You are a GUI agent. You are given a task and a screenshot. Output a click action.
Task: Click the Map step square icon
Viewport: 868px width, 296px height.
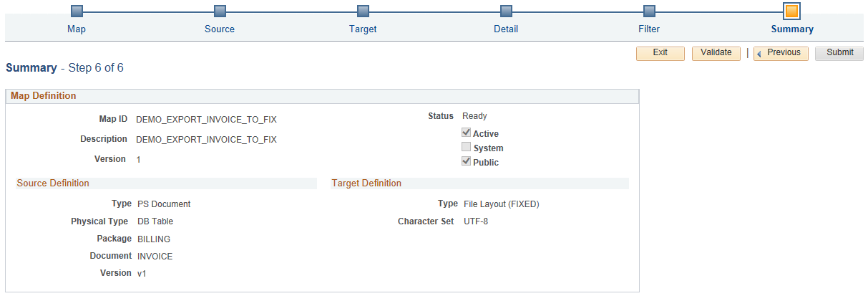(77, 11)
